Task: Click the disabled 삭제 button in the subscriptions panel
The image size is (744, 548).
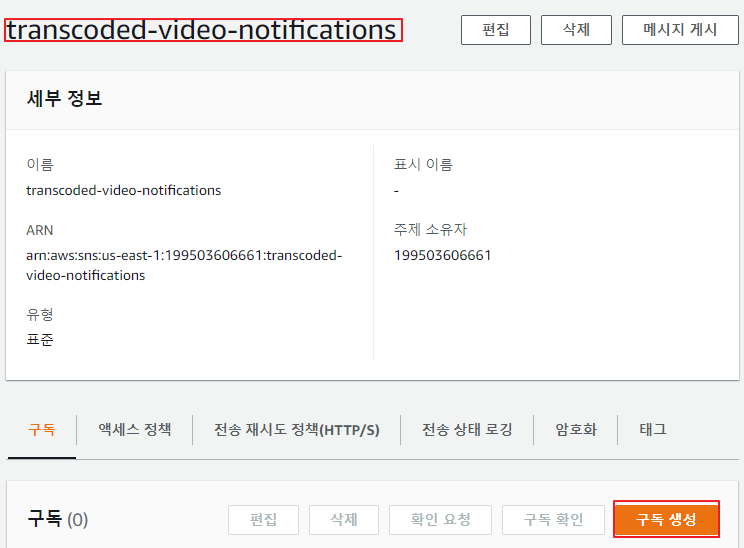Action: click(x=344, y=520)
